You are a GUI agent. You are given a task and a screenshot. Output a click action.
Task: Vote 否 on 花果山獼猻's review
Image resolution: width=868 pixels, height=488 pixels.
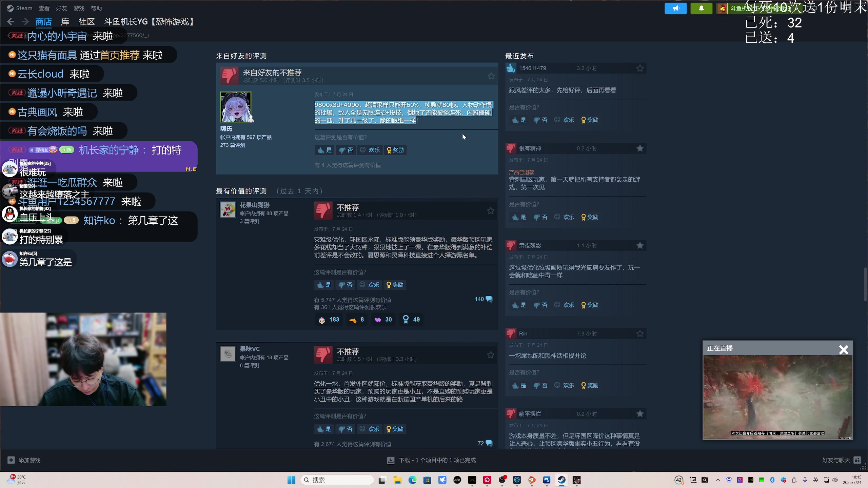[x=346, y=285]
